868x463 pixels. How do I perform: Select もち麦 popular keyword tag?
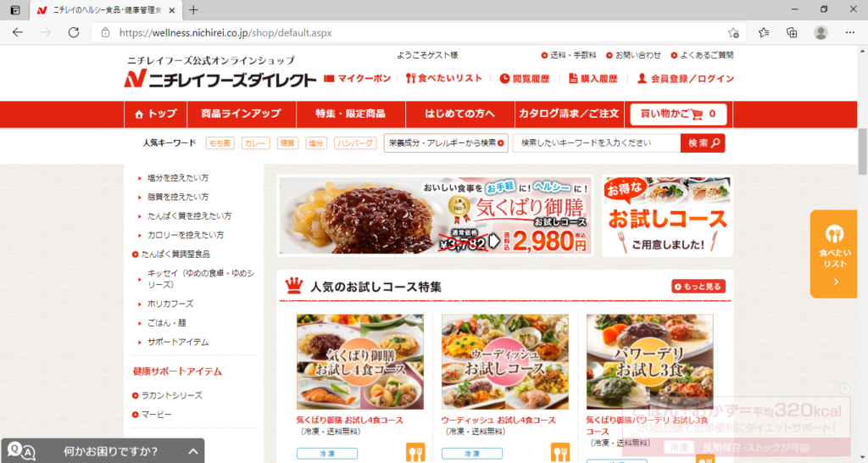click(x=220, y=143)
